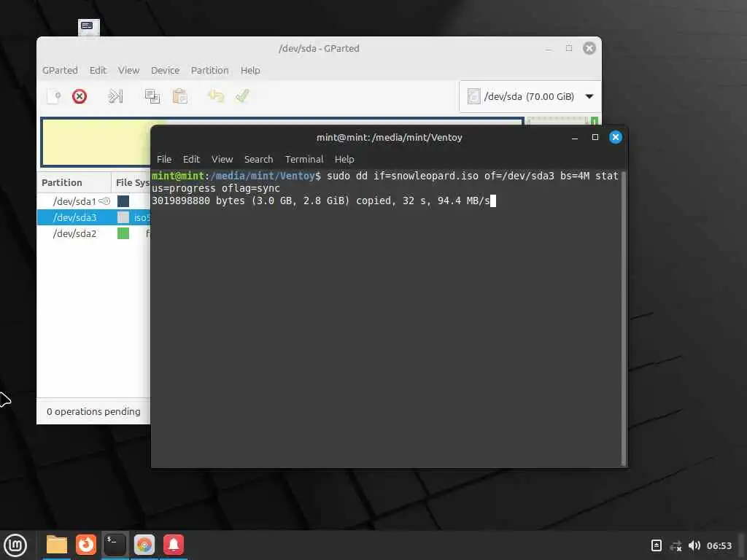747x560 pixels.
Task: Open the Partition menu in GParted
Action: click(x=209, y=70)
